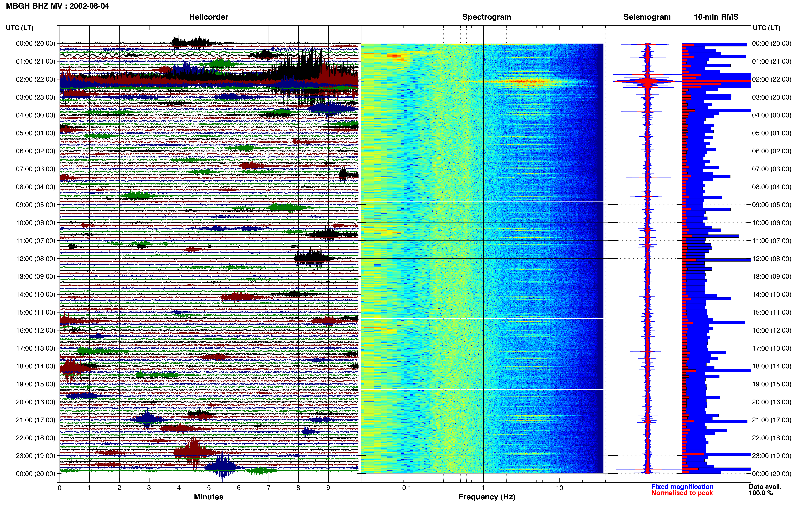This screenshot has width=812, height=508.
Task: Click frequency tick label '10'
Action: pyautogui.click(x=559, y=488)
